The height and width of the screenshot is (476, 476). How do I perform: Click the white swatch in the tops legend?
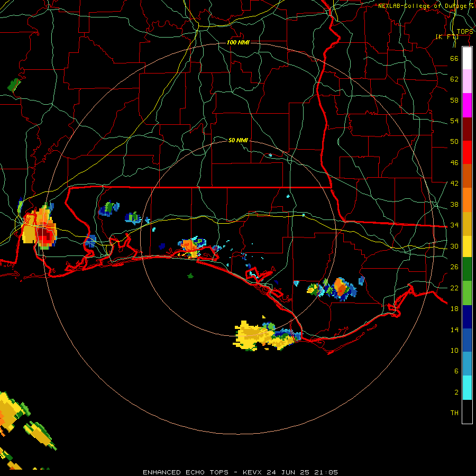click(x=467, y=58)
